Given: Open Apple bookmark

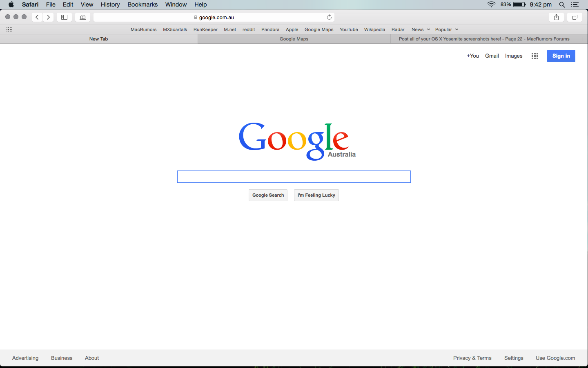Looking at the screenshot, I should [x=292, y=29].
